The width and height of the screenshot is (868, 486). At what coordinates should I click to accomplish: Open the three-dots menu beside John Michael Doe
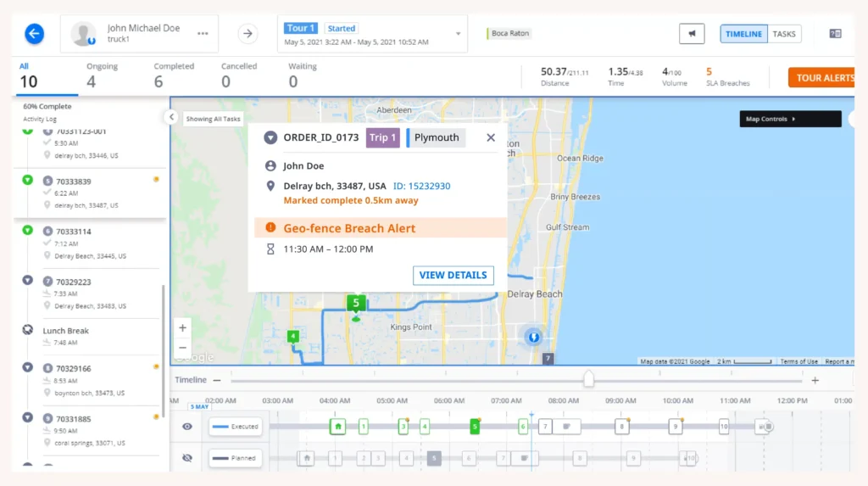coord(203,34)
